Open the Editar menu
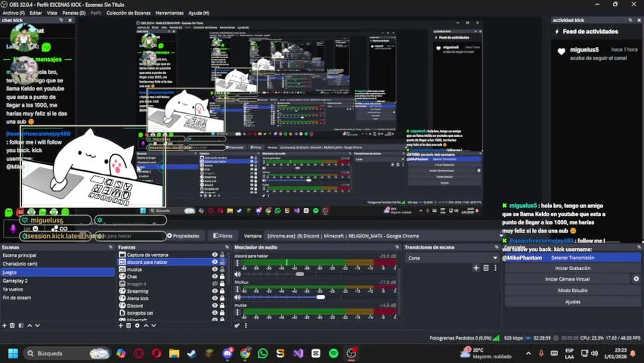This screenshot has height=363, width=644. pos(36,13)
